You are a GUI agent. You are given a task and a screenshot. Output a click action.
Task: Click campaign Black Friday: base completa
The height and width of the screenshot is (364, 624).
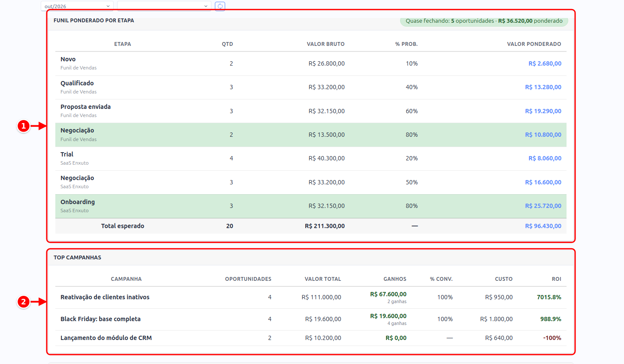click(100, 319)
